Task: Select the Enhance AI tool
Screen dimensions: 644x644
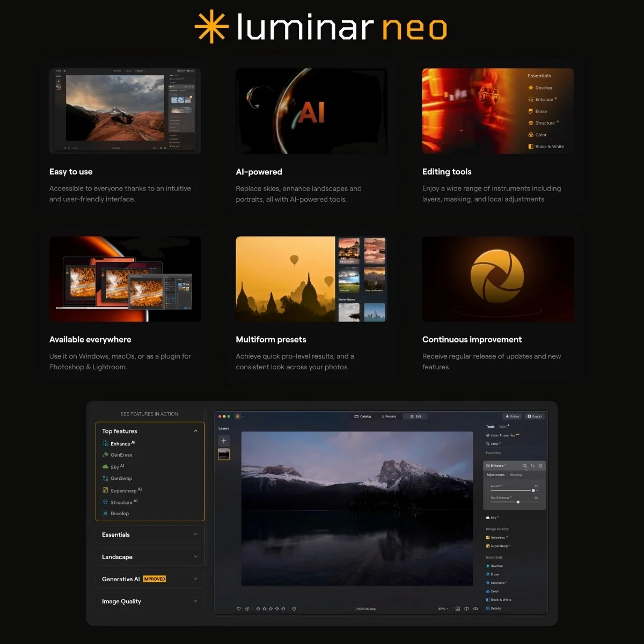Action: click(120, 443)
